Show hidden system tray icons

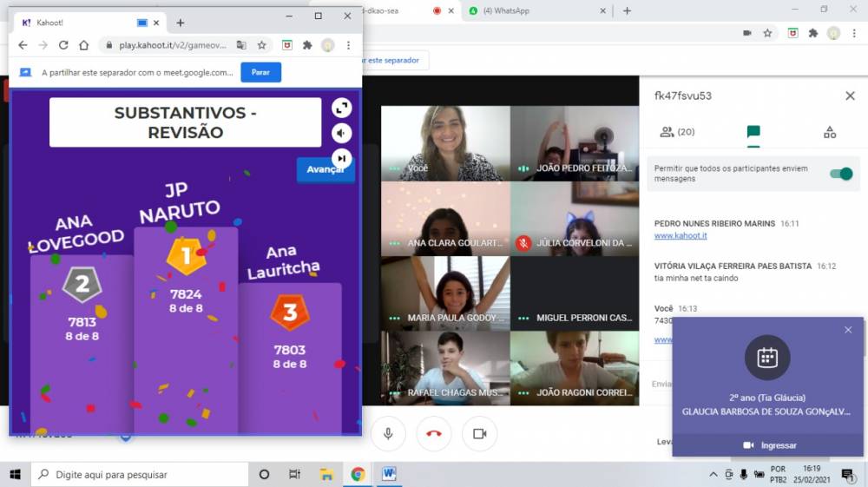(x=713, y=475)
